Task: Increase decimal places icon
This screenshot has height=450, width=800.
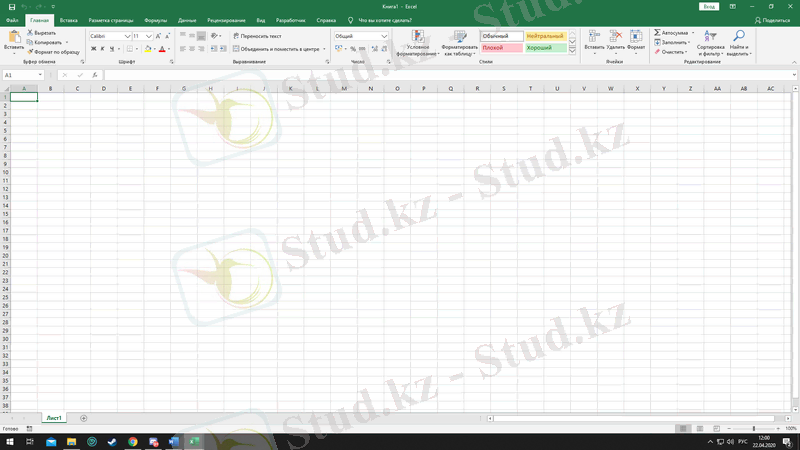Action: (375, 49)
